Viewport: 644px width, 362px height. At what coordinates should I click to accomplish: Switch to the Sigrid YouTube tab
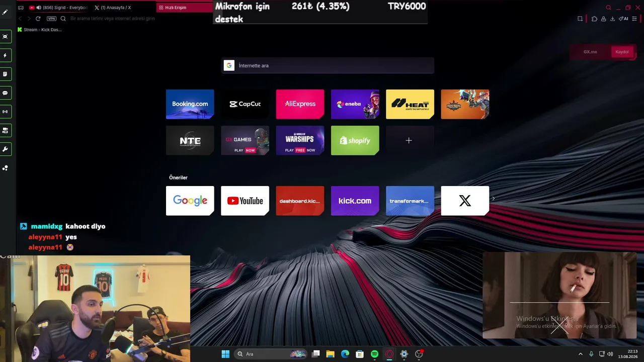click(58, 8)
